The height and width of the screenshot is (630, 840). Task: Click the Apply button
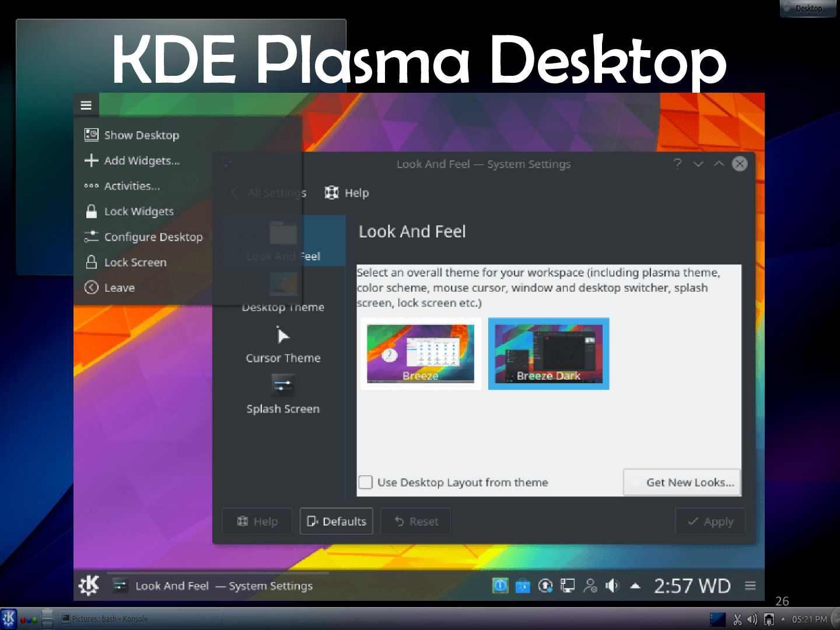pyautogui.click(x=710, y=521)
